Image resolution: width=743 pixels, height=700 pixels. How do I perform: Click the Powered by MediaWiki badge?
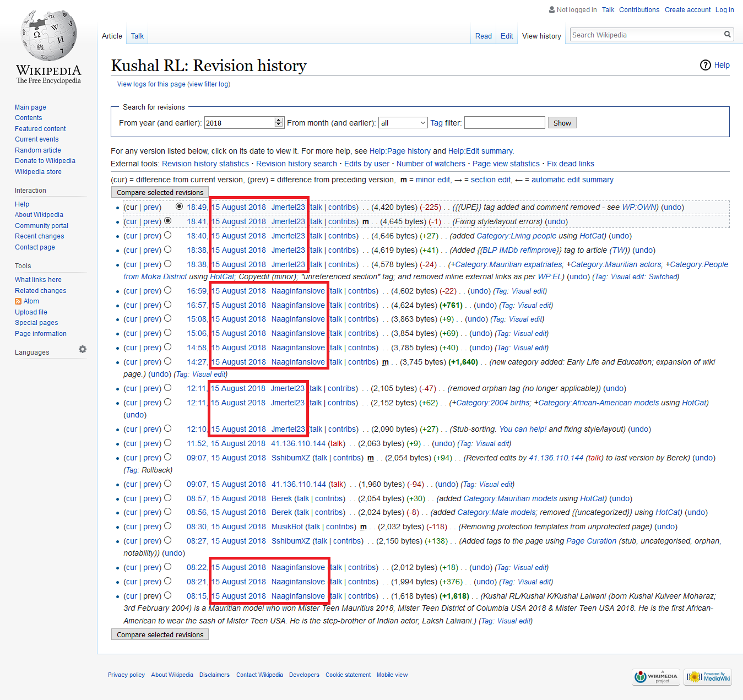coord(708,677)
